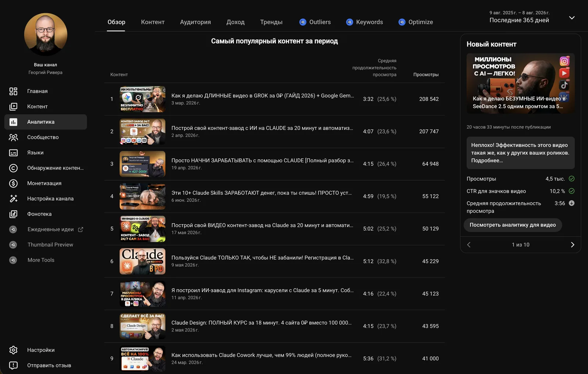Select the Тренды tab
The image size is (588, 374).
(271, 22)
